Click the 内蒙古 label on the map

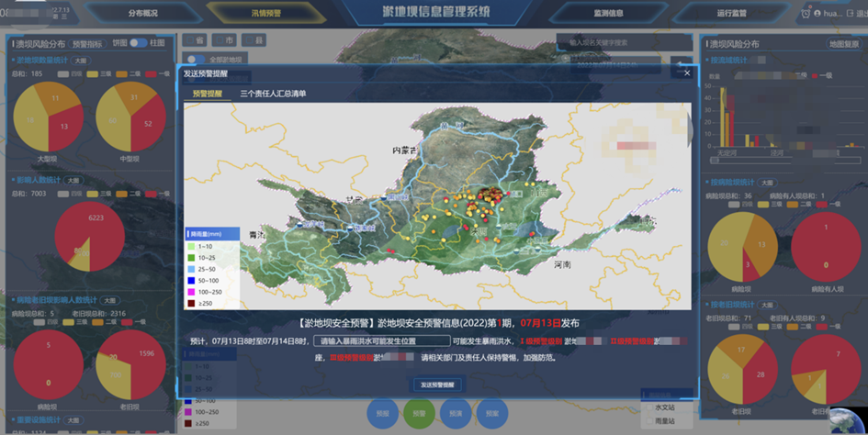click(x=403, y=151)
